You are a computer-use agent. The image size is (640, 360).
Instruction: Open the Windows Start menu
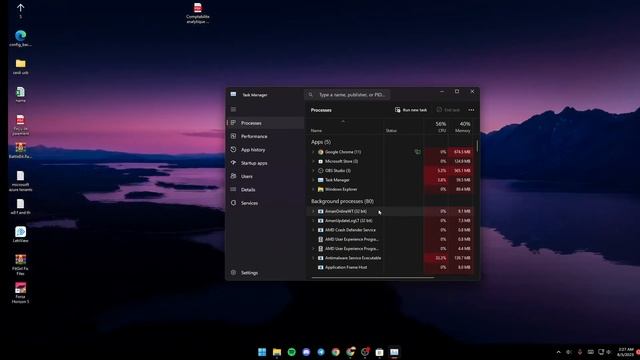point(262,352)
